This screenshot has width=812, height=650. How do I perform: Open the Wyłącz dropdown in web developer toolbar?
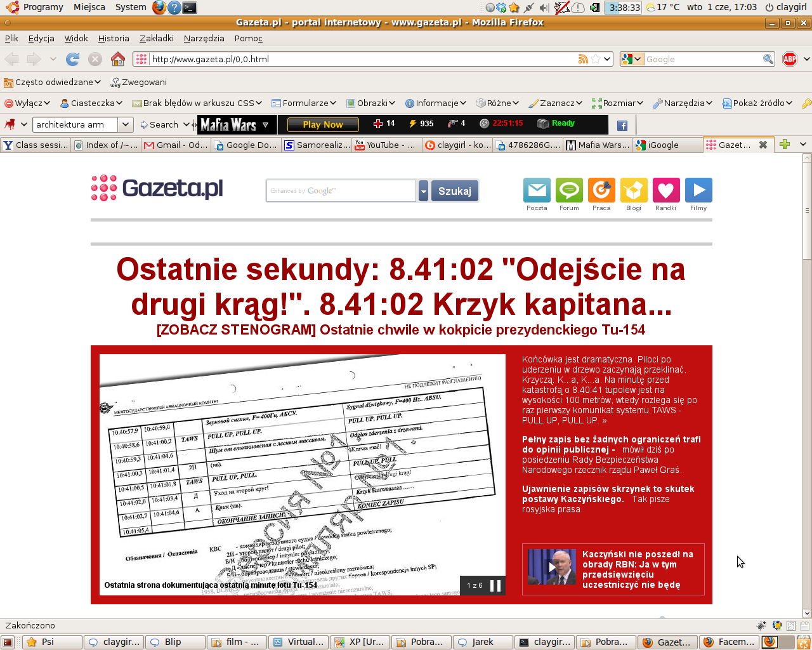pyautogui.click(x=27, y=103)
